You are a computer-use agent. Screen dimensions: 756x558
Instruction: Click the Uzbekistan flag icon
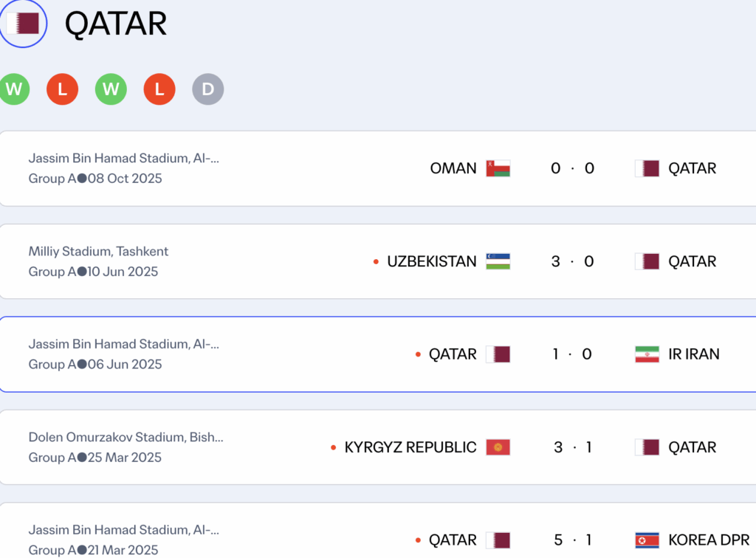[498, 261]
